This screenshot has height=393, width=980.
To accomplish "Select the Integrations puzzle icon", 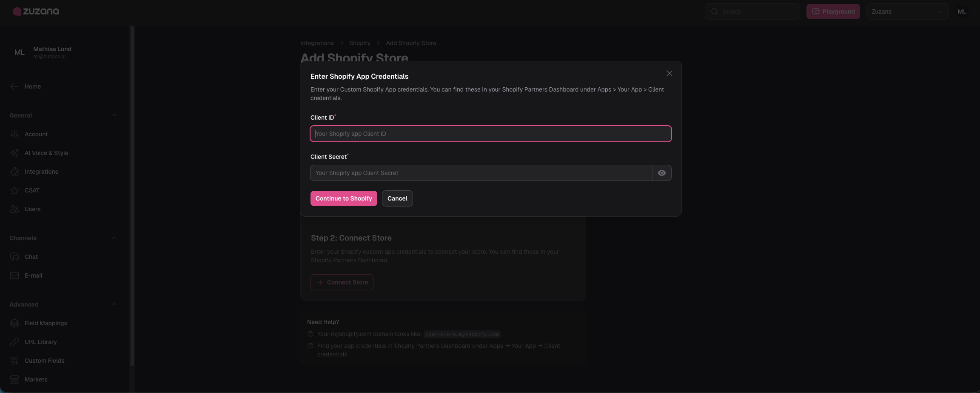I will coord(14,172).
